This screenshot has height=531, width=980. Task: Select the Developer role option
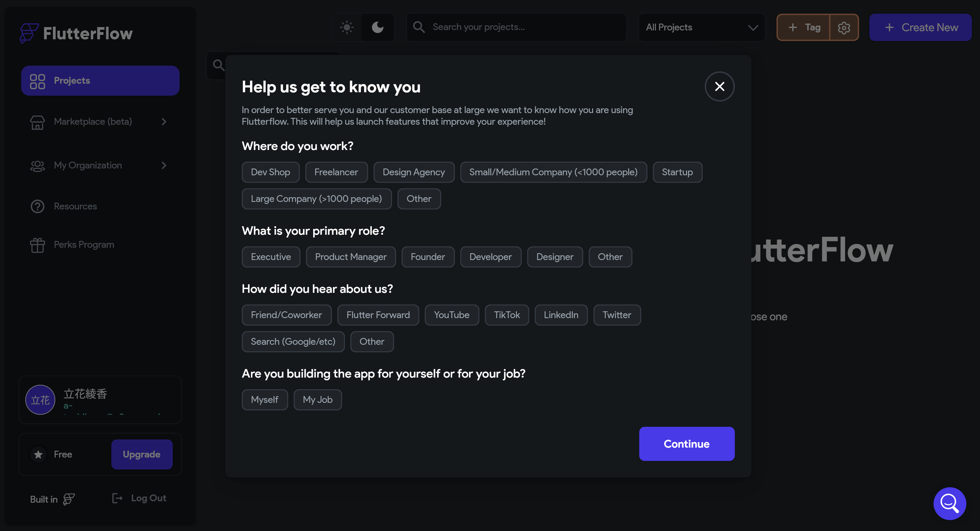(x=491, y=257)
